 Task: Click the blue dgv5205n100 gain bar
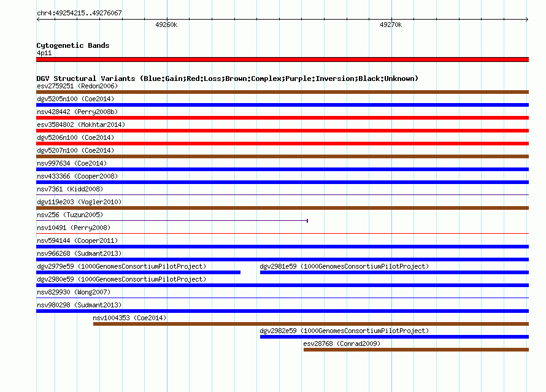tap(282, 105)
